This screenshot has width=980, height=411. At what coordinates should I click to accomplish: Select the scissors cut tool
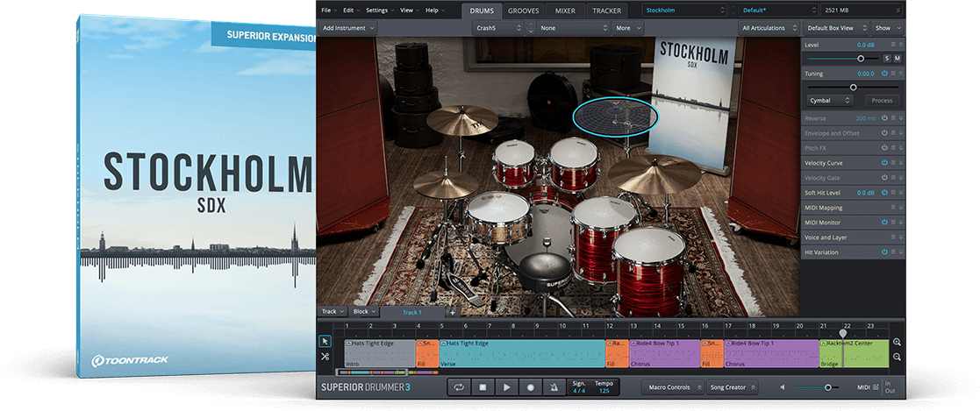[325, 357]
